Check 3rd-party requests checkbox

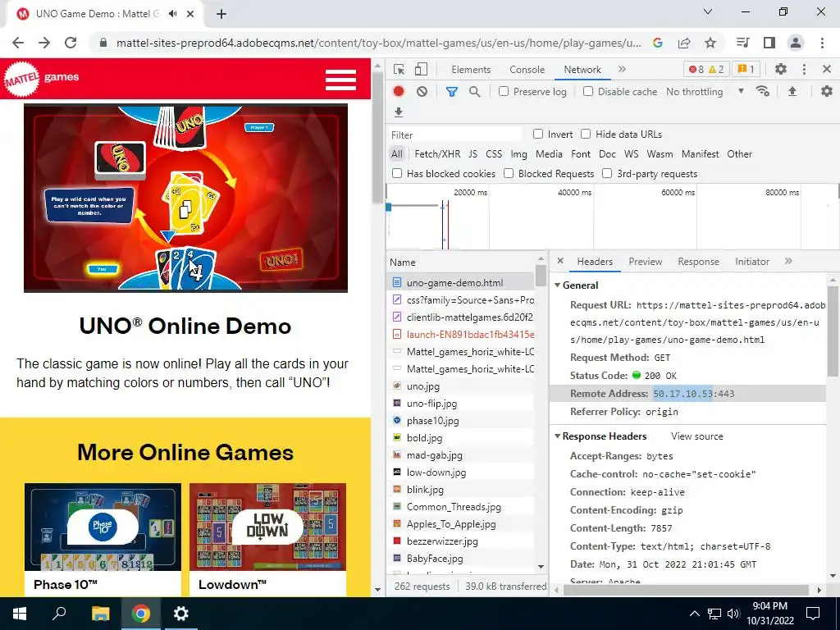coord(607,173)
